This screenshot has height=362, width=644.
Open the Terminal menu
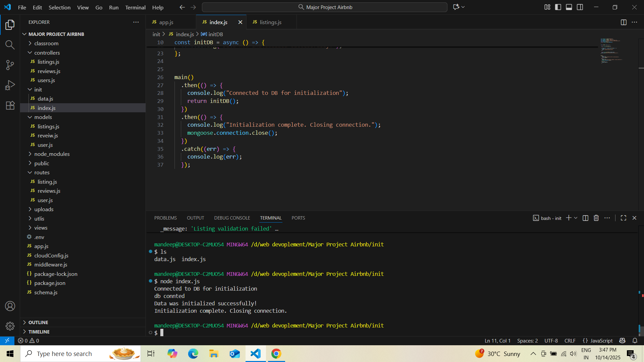pyautogui.click(x=135, y=7)
